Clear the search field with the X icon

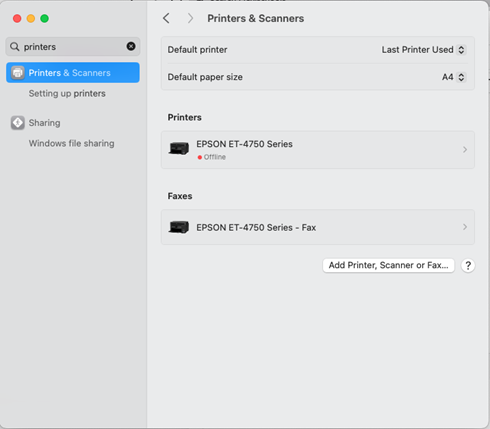[131, 46]
